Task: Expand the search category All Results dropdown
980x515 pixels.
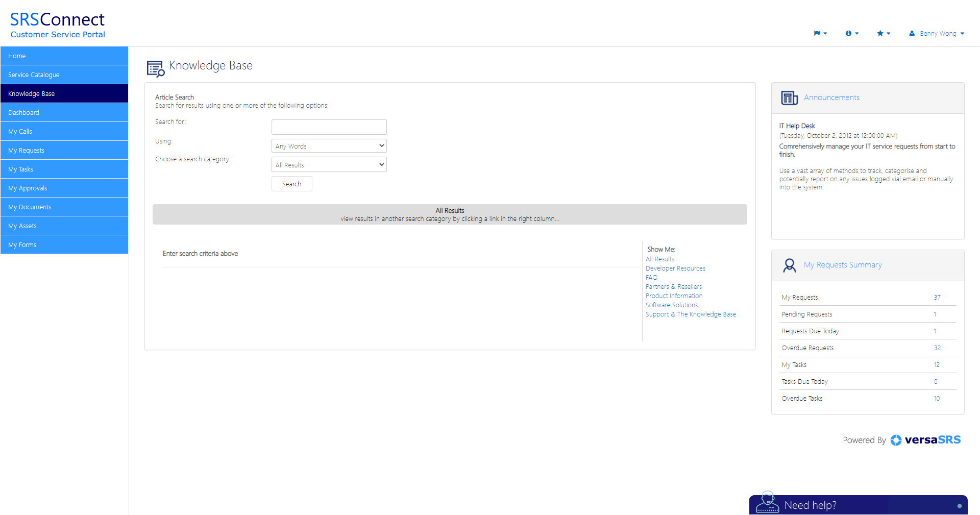Action: [x=329, y=165]
